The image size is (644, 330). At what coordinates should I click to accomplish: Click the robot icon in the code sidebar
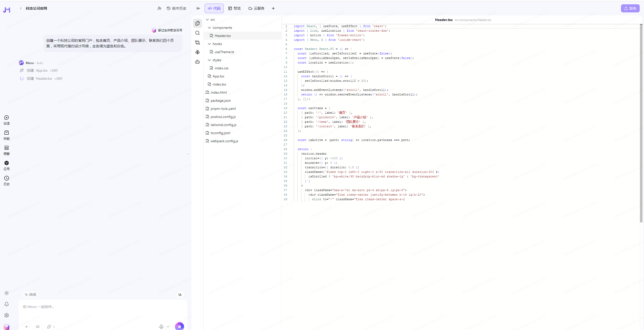click(x=197, y=62)
